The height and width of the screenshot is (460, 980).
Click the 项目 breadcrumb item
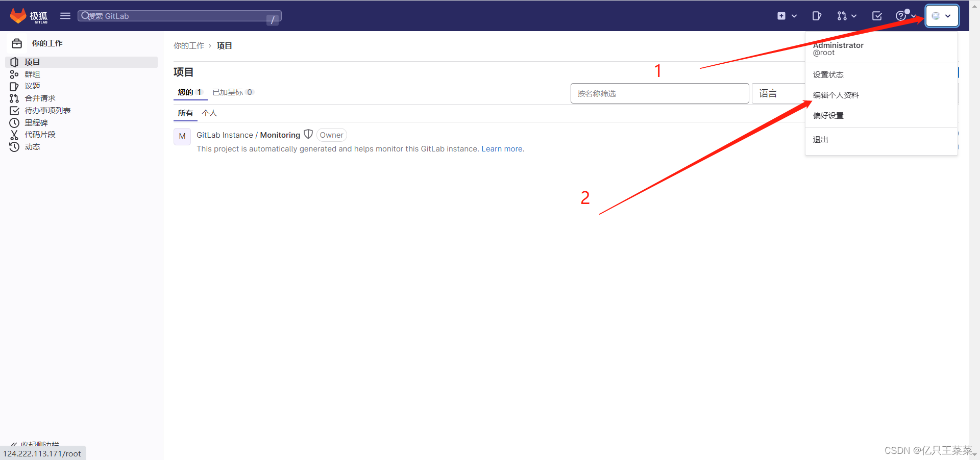tap(225, 46)
